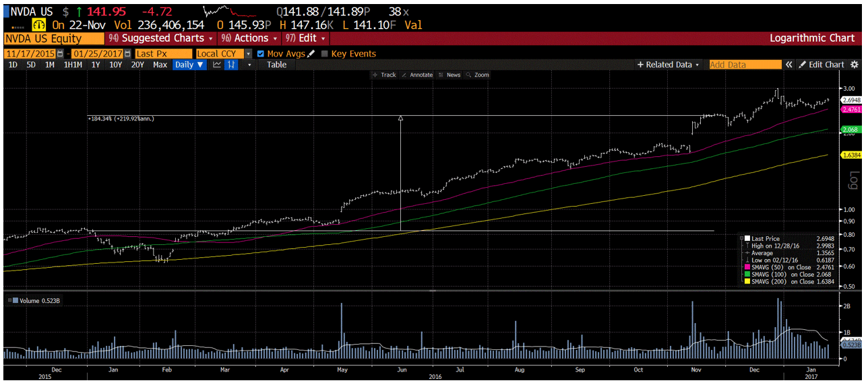Select the Zoom magnifier tool
Viewport: 868px width, 387px height.
(x=478, y=75)
